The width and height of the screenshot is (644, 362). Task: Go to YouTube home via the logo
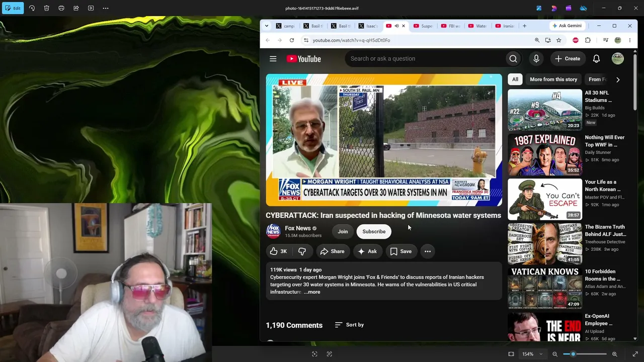303,59
